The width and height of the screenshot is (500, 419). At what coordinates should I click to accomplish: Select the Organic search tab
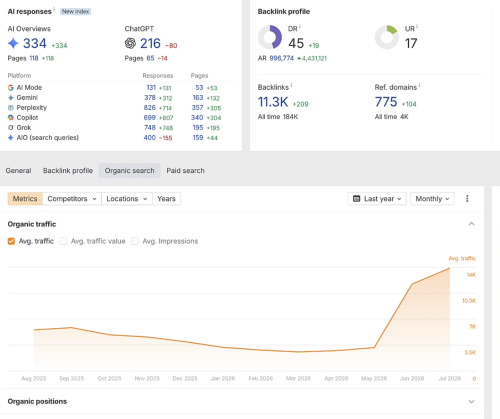point(130,171)
